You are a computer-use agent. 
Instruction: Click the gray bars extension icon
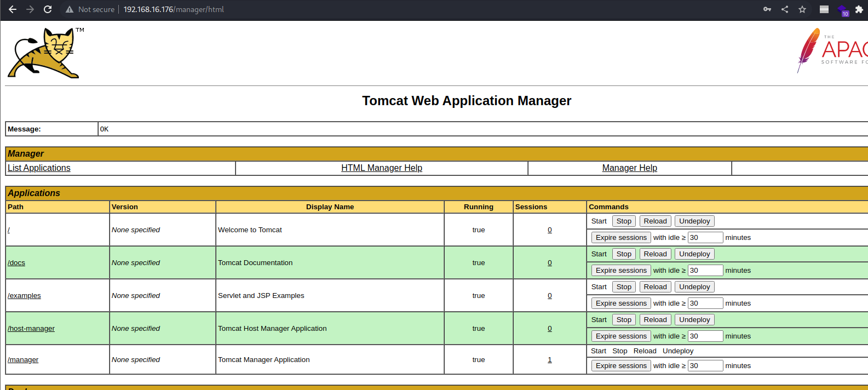pyautogui.click(x=824, y=9)
